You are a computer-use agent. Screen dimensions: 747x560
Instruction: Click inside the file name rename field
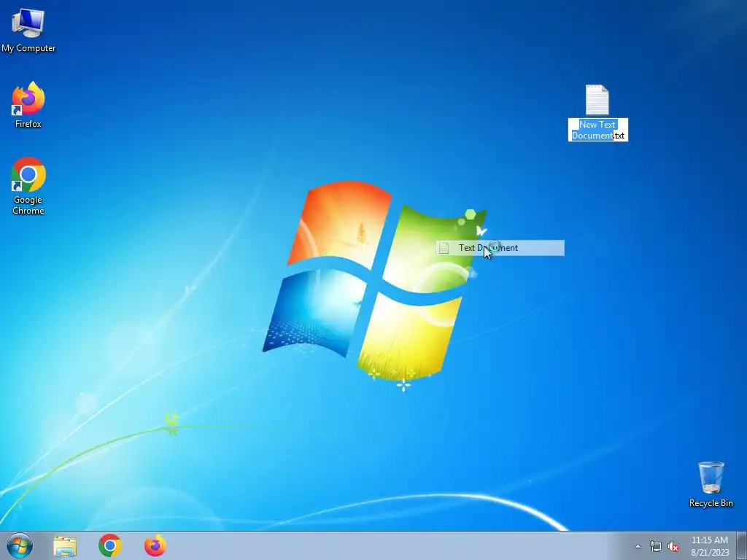point(598,130)
